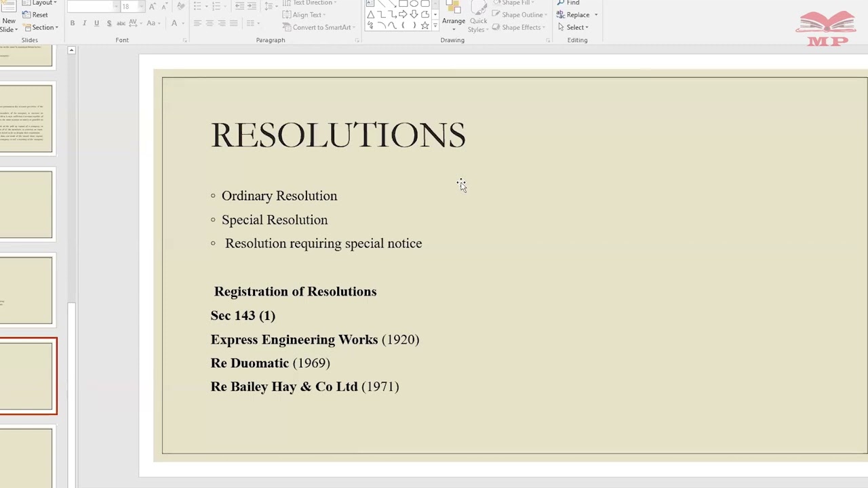Select the isosceles triangle shape
Screen dimensions: 868x488
371,14
